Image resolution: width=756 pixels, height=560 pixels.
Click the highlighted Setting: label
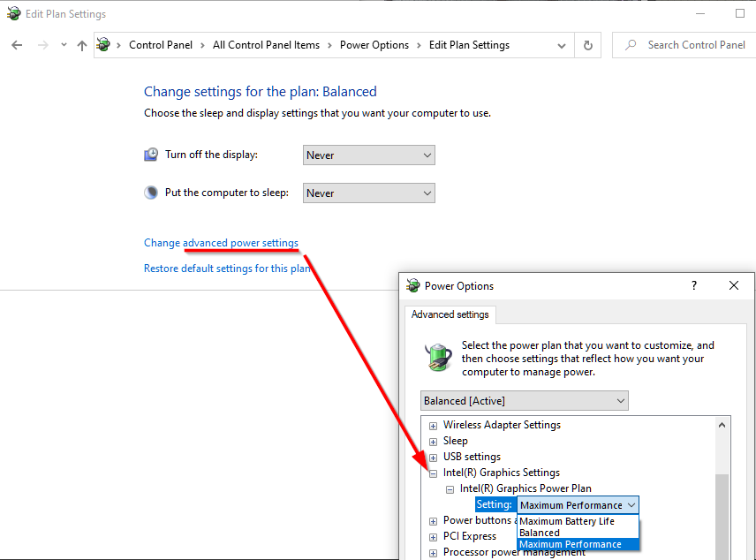pyautogui.click(x=495, y=504)
